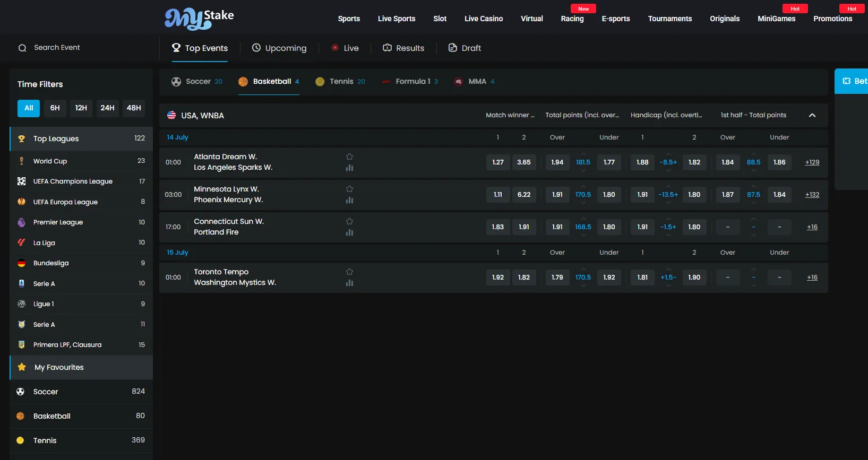
Task: Open +132 more markets for Minnesota Lynx match
Action: click(812, 195)
